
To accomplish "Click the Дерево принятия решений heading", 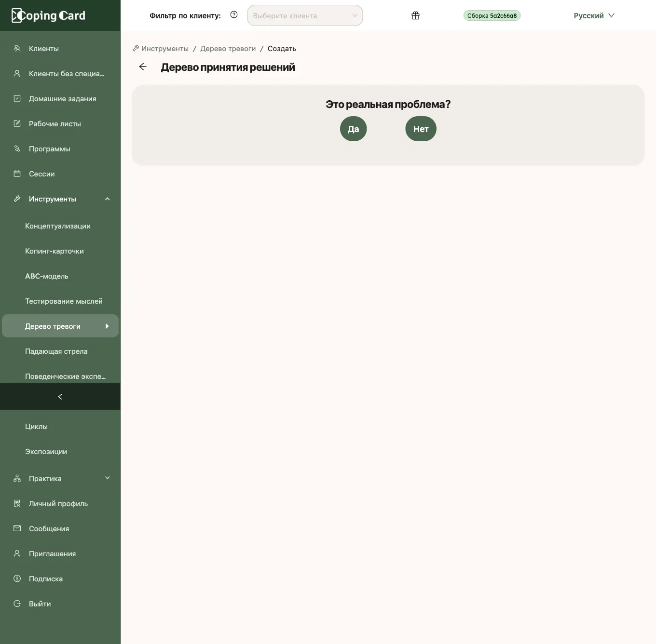I will pyautogui.click(x=228, y=67).
